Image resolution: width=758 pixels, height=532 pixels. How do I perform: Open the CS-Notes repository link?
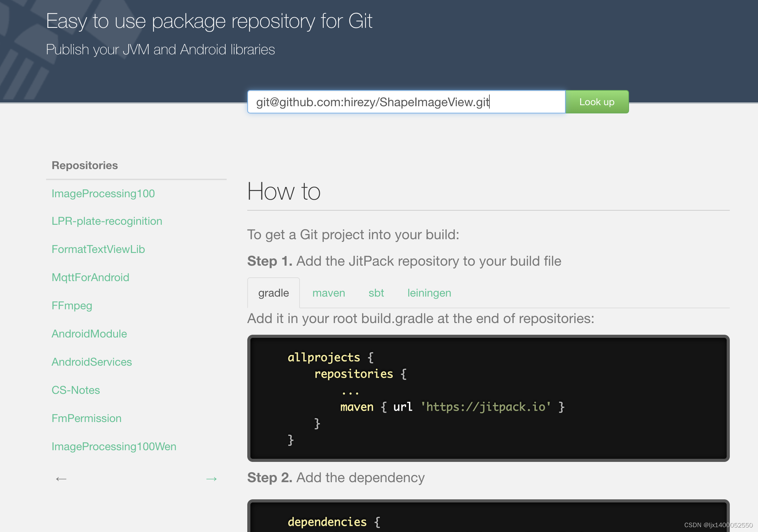point(76,390)
